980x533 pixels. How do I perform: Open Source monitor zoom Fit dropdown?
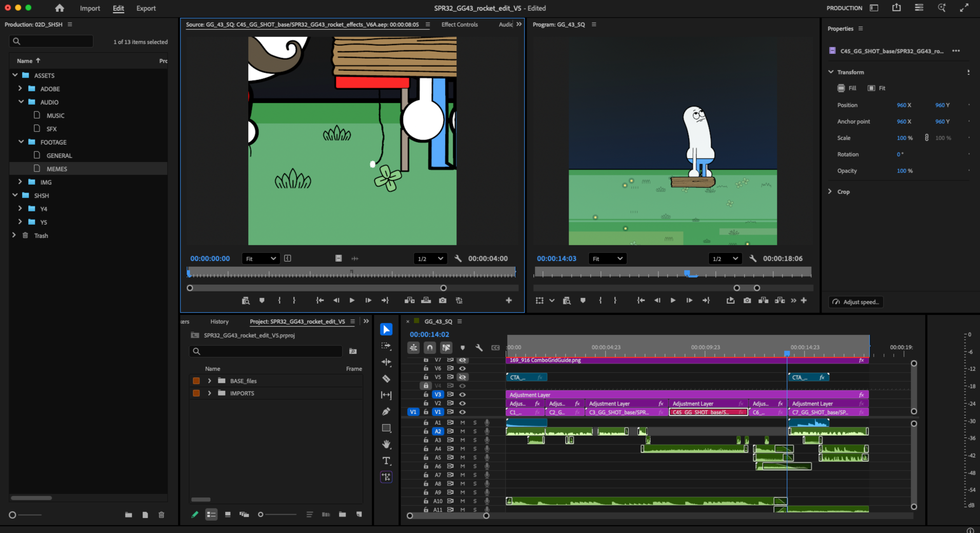(261, 259)
